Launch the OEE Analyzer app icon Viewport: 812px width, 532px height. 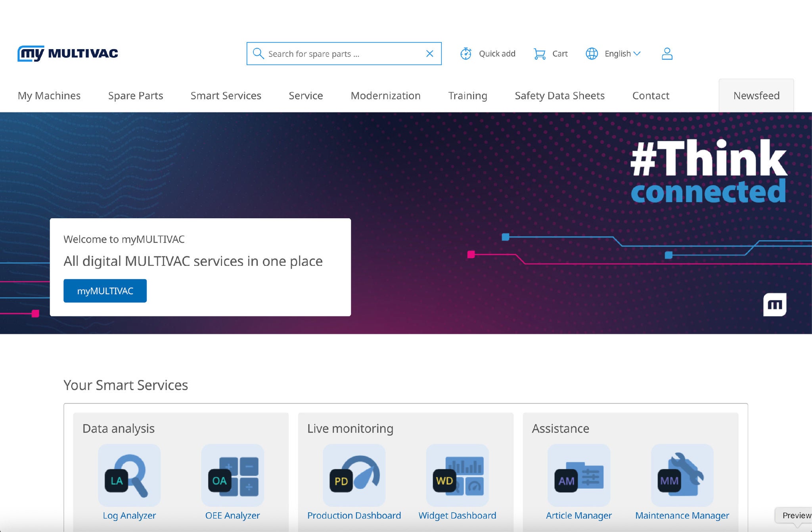coord(232,475)
